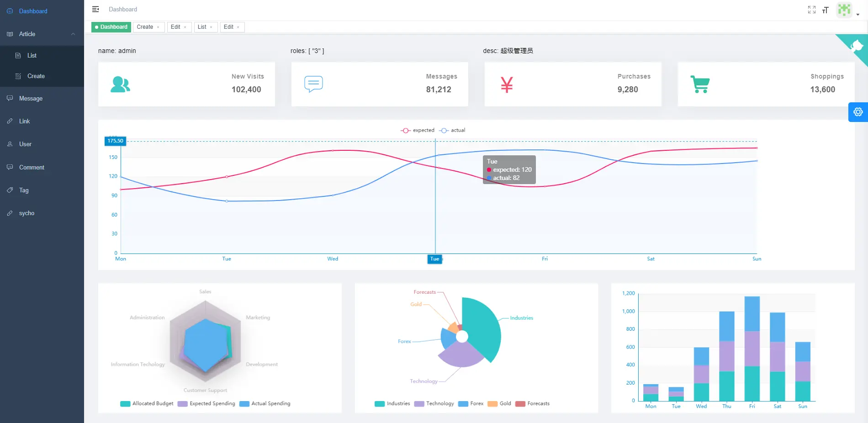Toggle Forecasts in pie chart legend
Screen dimensions: 868x423
(532, 403)
